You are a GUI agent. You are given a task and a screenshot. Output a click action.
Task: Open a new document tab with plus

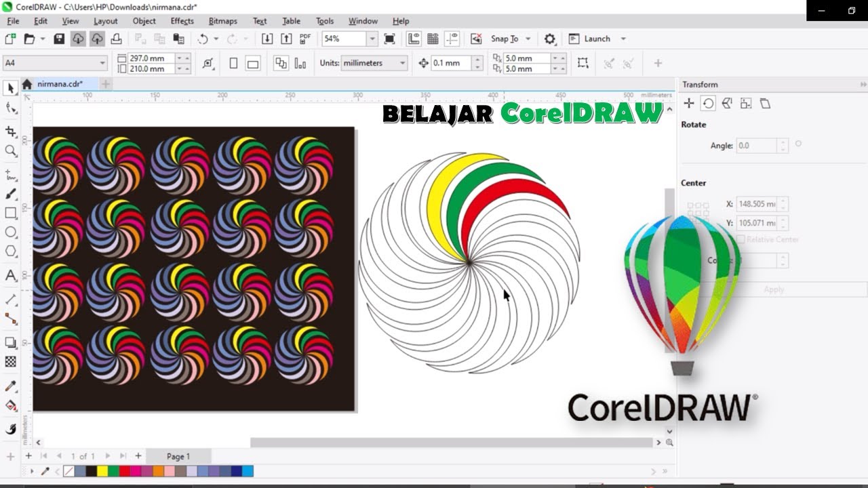click(106, 84)
